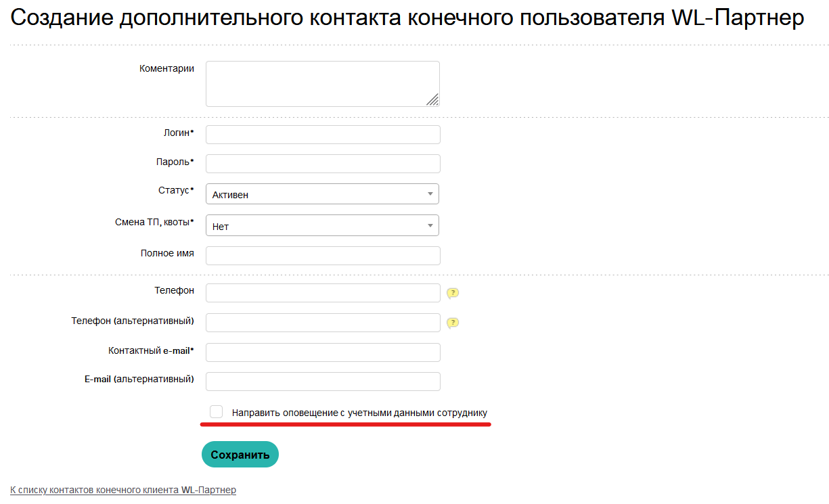Screen dimensions: 829x504
Task: Expand the Смена ТП, квоты dropdown
Action: click(322, 226)
